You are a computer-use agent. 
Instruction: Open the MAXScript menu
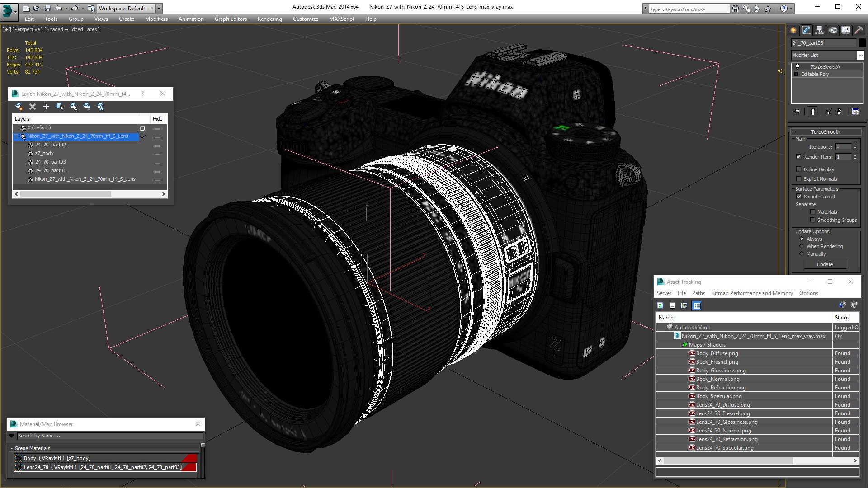pyautogui.click(x=341, y=19)
